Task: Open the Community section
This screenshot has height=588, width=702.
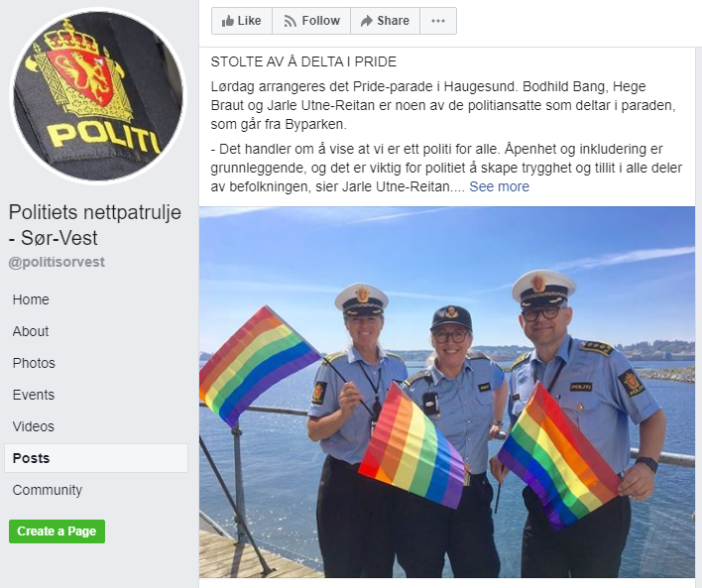Action: pyautogui.click(x=48, y=490)
